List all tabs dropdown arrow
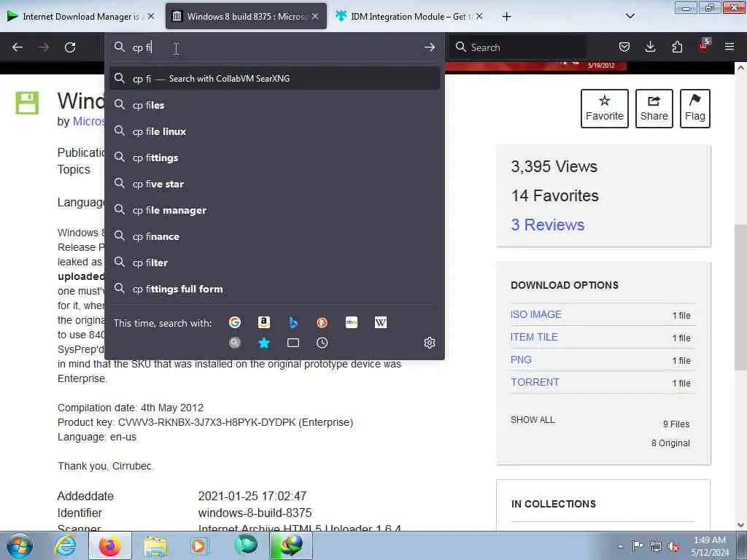 click(x=630, y=16)
